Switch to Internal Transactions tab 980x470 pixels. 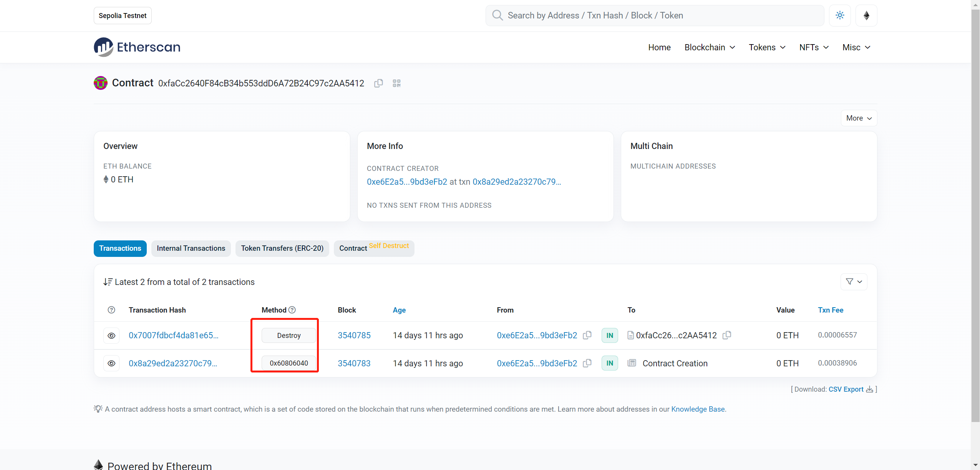point(191,248)
